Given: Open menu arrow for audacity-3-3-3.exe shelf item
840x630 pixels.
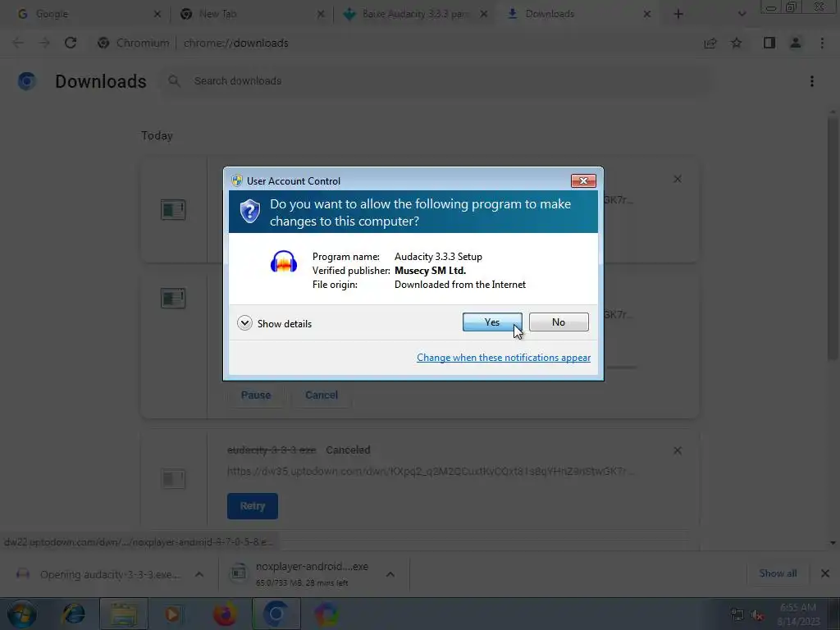Looking at the screenshot, I should click(199, 574).
